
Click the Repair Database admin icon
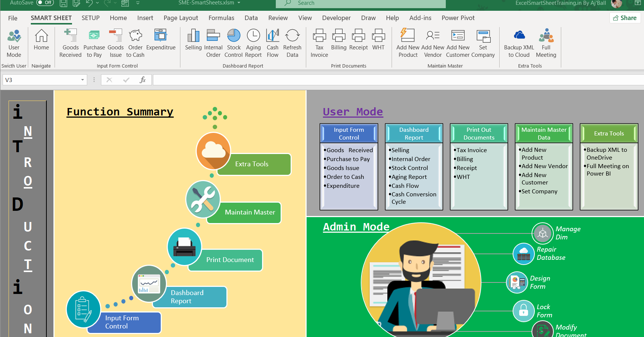point(523,254)
